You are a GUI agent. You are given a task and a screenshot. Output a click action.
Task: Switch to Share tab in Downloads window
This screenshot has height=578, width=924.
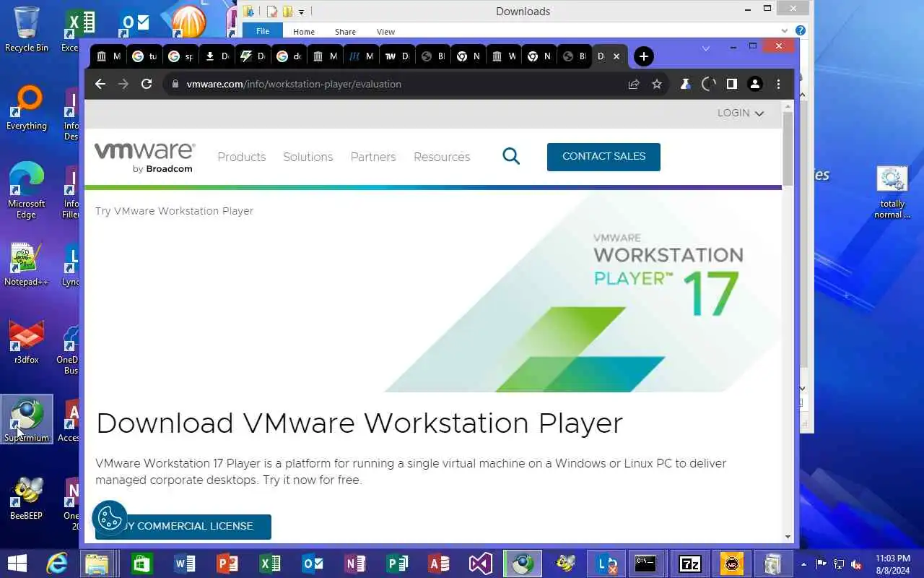pyautogui.click(x=345, y=32)
